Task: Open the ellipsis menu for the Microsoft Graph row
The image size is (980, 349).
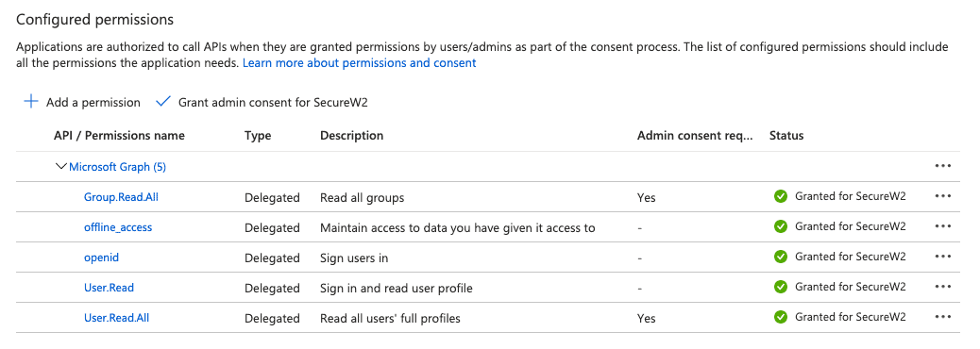Action: click(942, 166)
